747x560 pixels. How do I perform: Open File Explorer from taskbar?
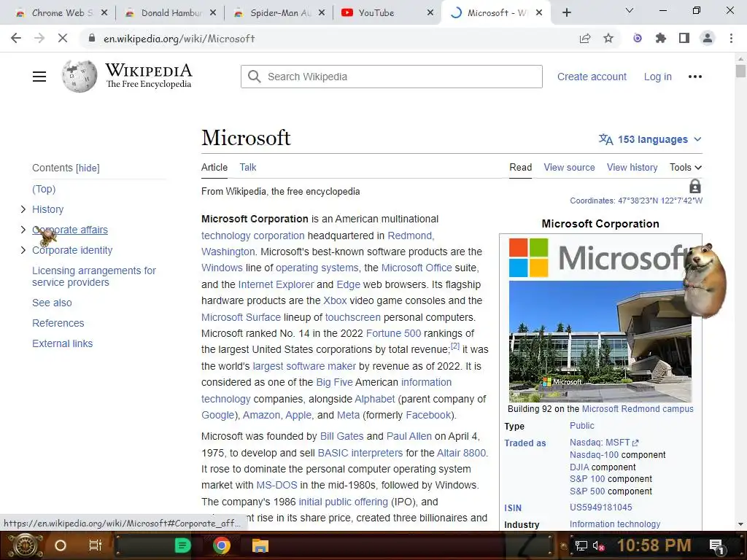click(x=260, y=545)
